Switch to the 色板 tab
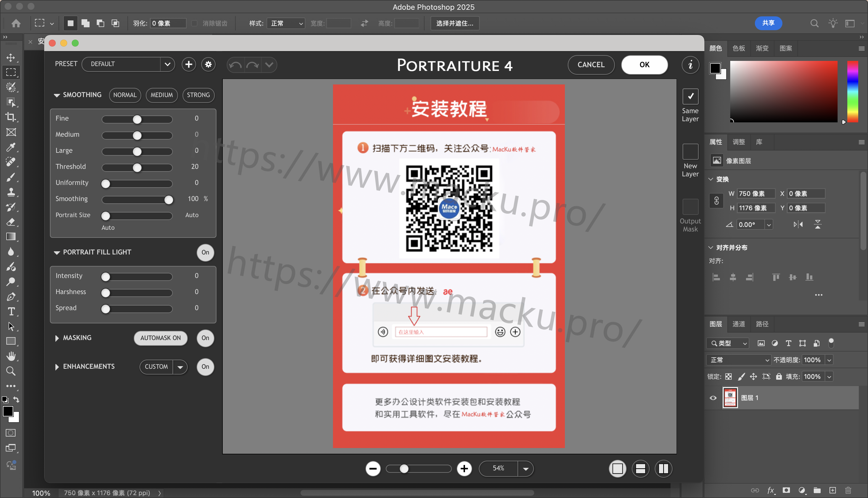868x498 pixels. pos(739,48)
